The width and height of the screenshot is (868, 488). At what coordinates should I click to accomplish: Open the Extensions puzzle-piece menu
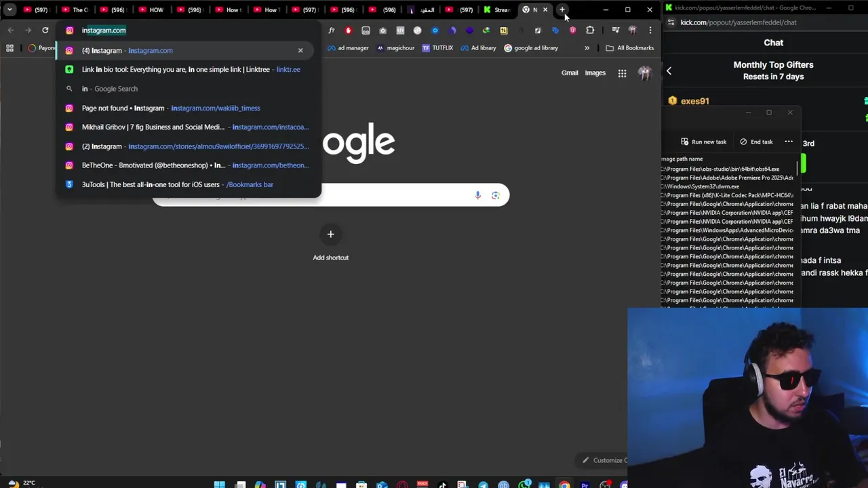coord(590,30)
